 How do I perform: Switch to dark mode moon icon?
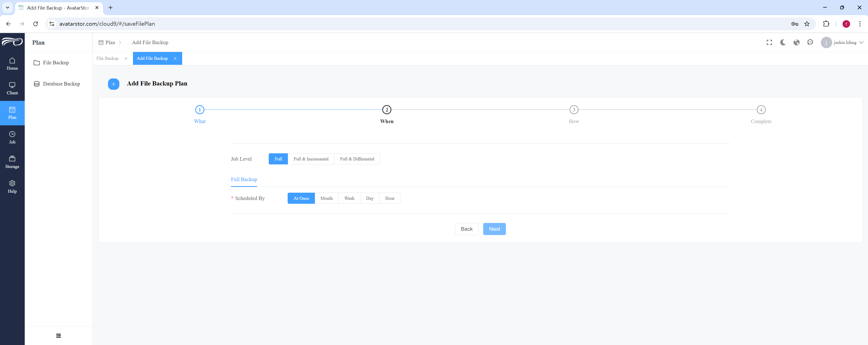click(783, 42)
